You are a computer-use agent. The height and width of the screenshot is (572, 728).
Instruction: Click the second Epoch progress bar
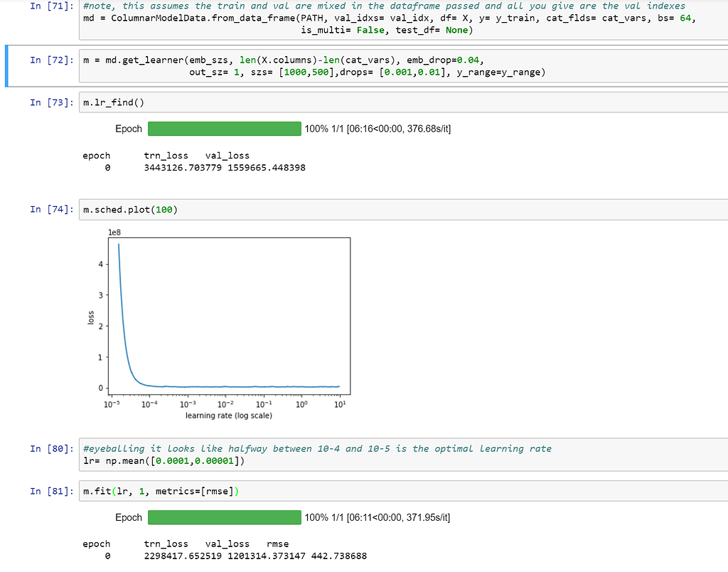pyautogui.click(x=224, y=517)
